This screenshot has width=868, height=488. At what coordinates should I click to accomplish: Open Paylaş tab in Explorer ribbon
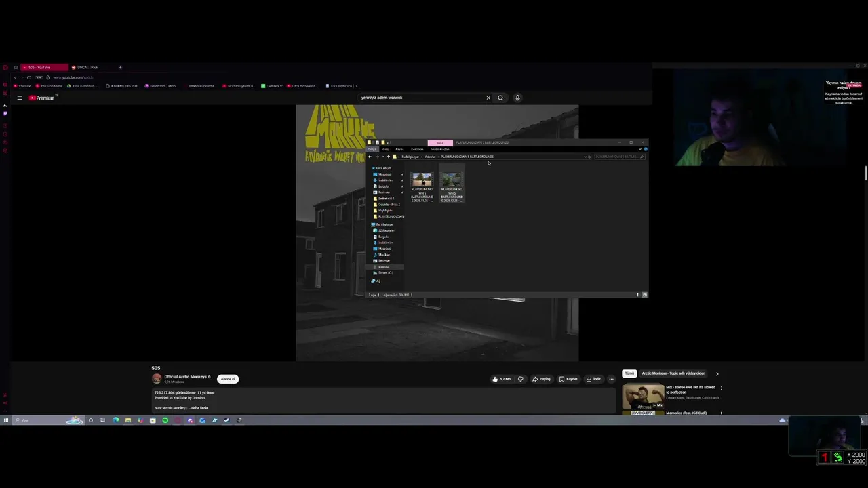tap(399, 149)
